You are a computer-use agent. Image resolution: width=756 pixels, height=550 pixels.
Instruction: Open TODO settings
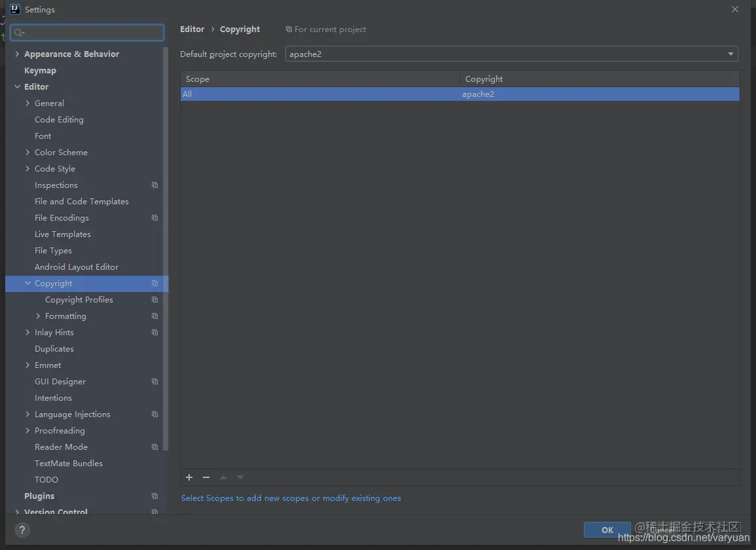(x=46, y=480)
